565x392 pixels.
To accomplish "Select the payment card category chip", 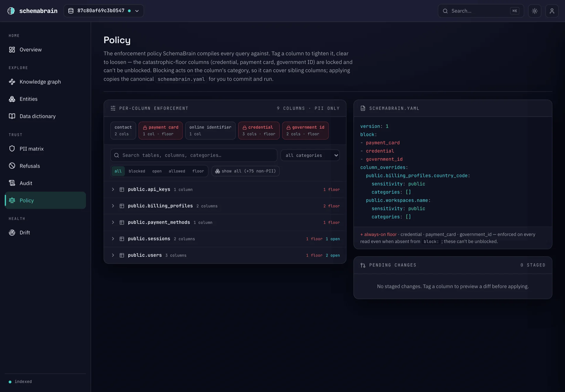I will point(160,131).
